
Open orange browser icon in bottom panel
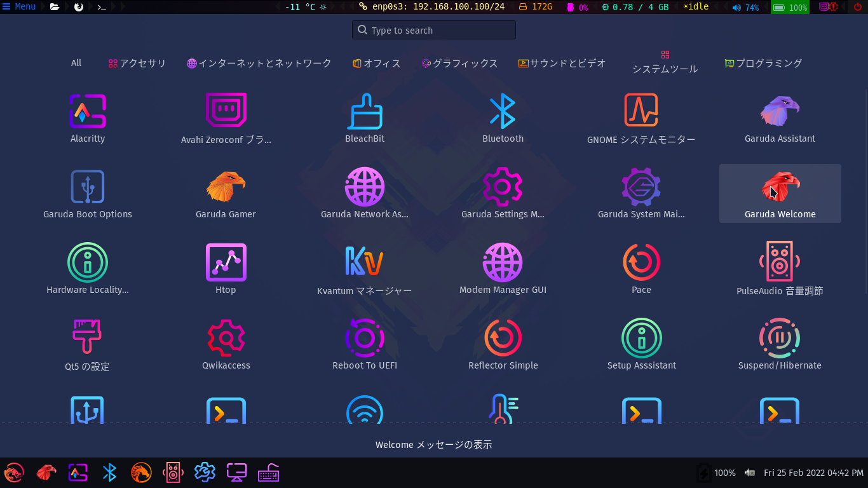point(141,472)
